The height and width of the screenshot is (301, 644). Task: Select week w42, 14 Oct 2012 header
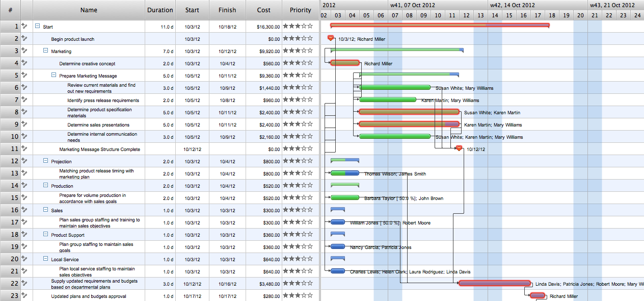512,5
